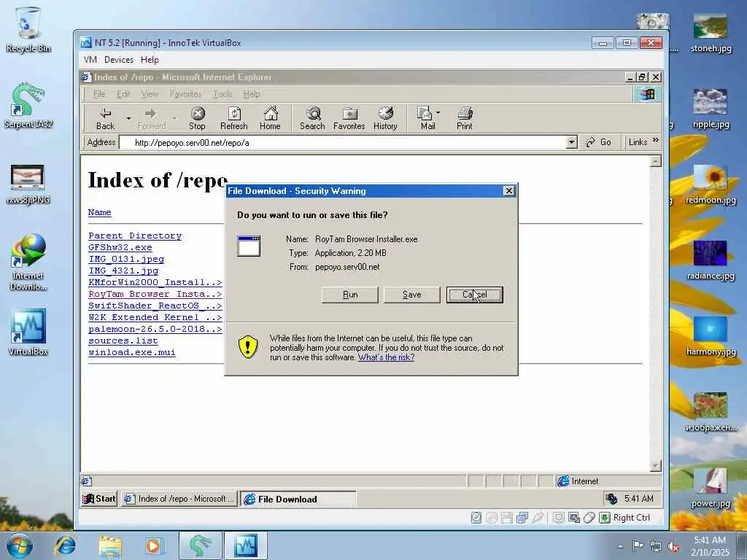Viewport: 747px width, 560px height.
Task: Refresh the page using the Refresh icon
Action: [234, 119]
